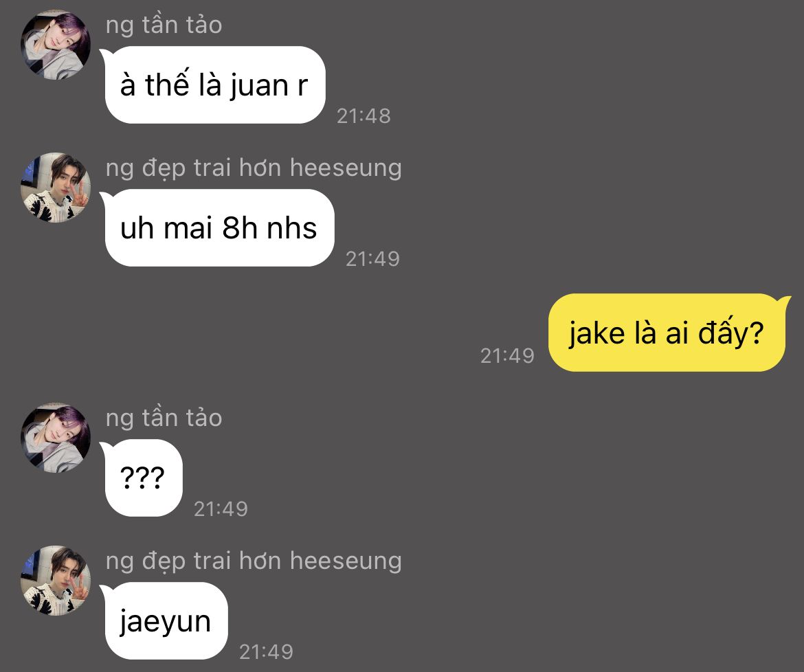Click the 21:49 timestamp next to '???'
The height and width of the screenshot is (672, 804).
(221, 509)
